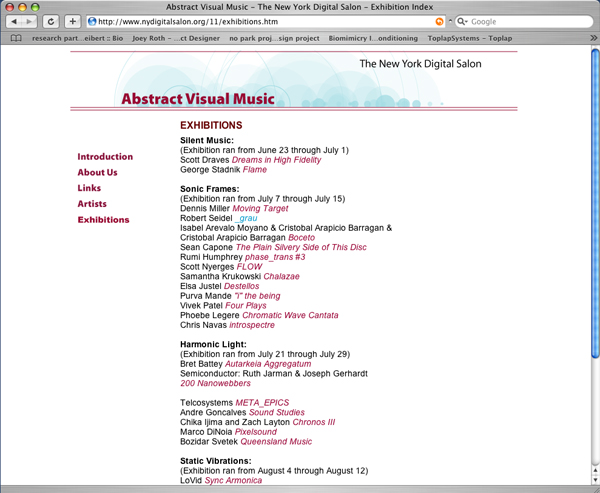
Task: Open the About Us page
Action: point(97,172)
